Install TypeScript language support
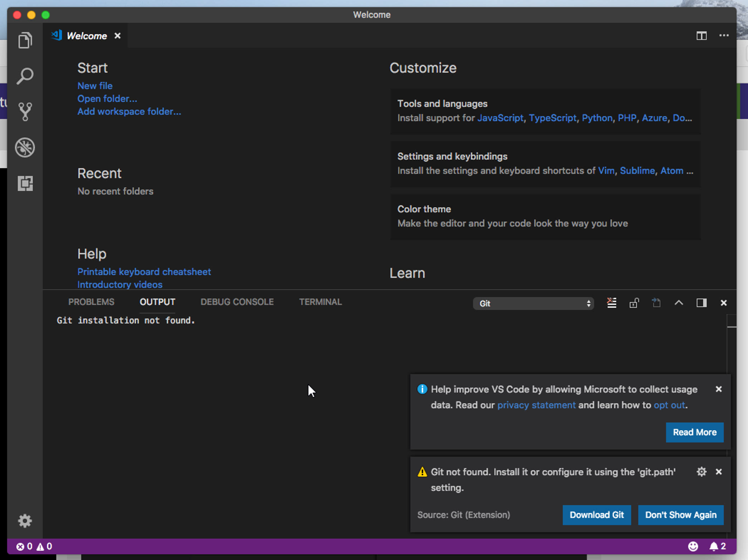The height and width of the screenshot is (560, 748). [552, 118]
